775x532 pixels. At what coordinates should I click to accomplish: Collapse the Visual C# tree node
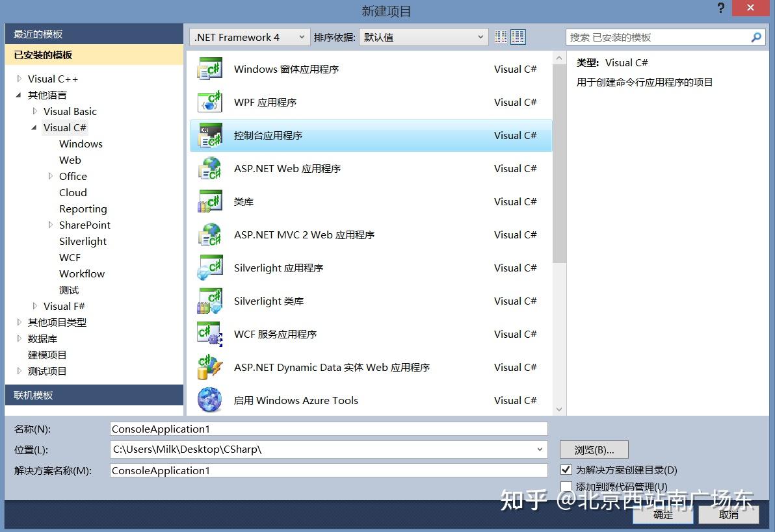point(34,127)
